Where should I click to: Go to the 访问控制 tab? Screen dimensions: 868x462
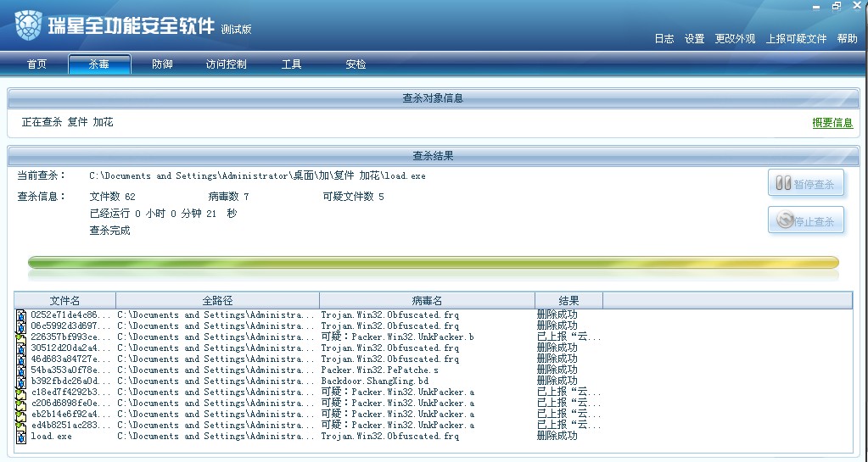[226, 64]
